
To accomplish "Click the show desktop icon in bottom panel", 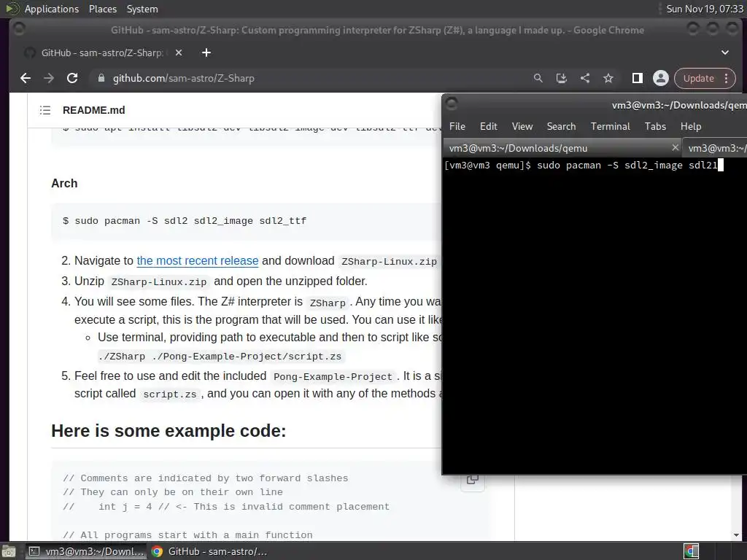I will 9,551.
